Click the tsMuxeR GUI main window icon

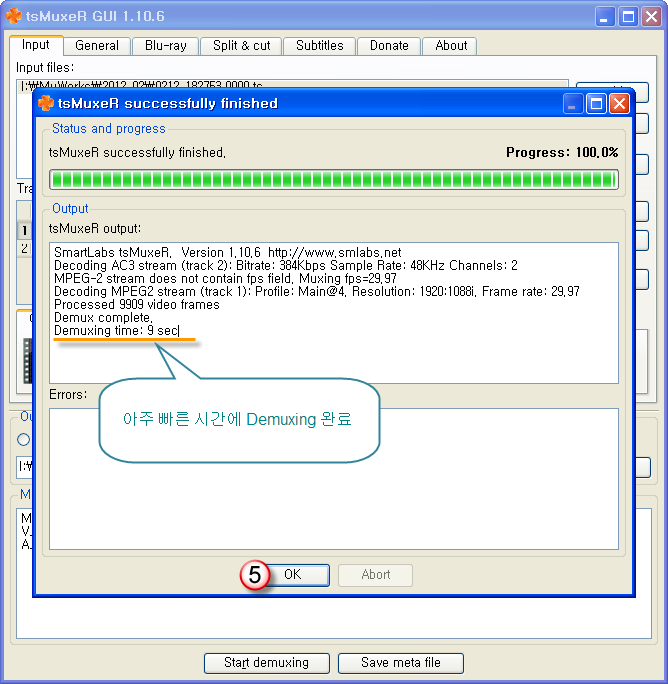pos(14,16)
